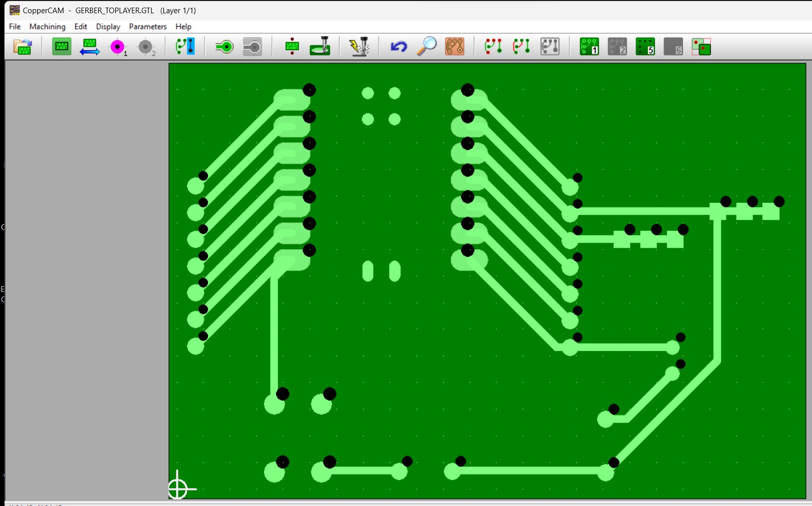Click the blue undo arrow
This screenshot has width=812, height=506.
coord(399,47)
